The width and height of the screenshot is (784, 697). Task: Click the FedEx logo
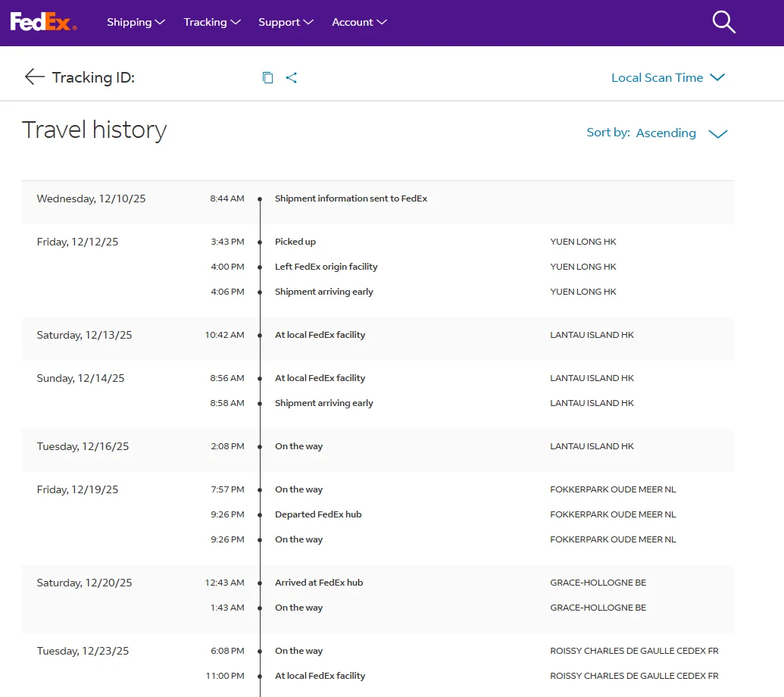[x=43, y=22]
